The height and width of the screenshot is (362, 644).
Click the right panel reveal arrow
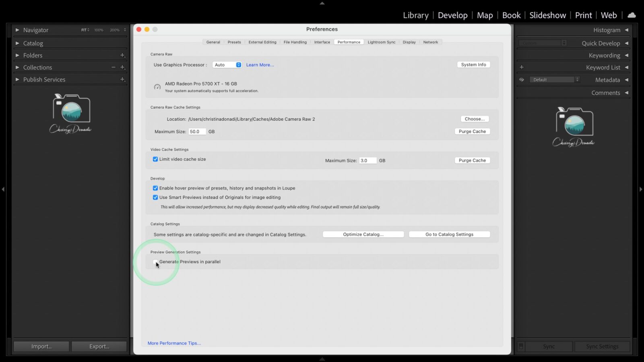tap(641, 189)
